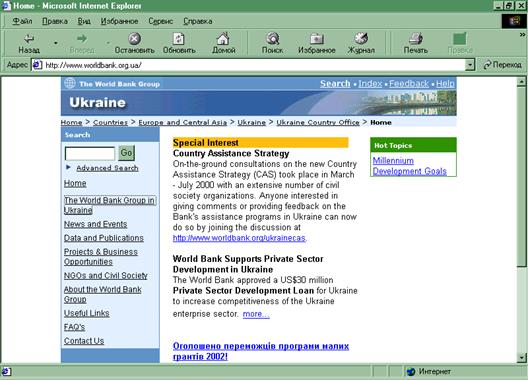528x380 pixels.
Task: Follow the Millennium Development Goals link
Action: pos(409,166)
